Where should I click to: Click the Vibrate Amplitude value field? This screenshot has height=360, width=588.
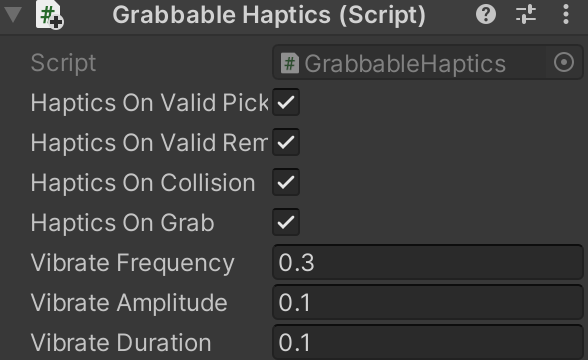(x=428, y=302)
